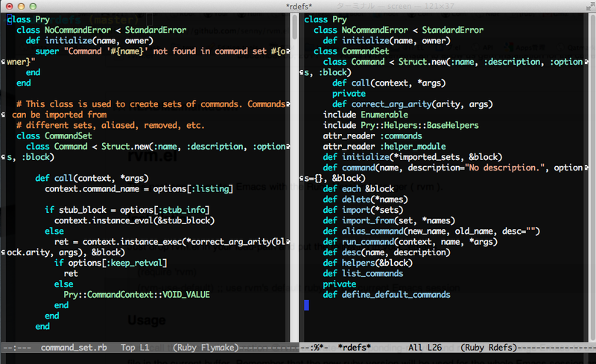Viewport: 596px width, 364px height.
Task: Click 'def delete(*names)' in rdefs
Action: coord(365,199)
